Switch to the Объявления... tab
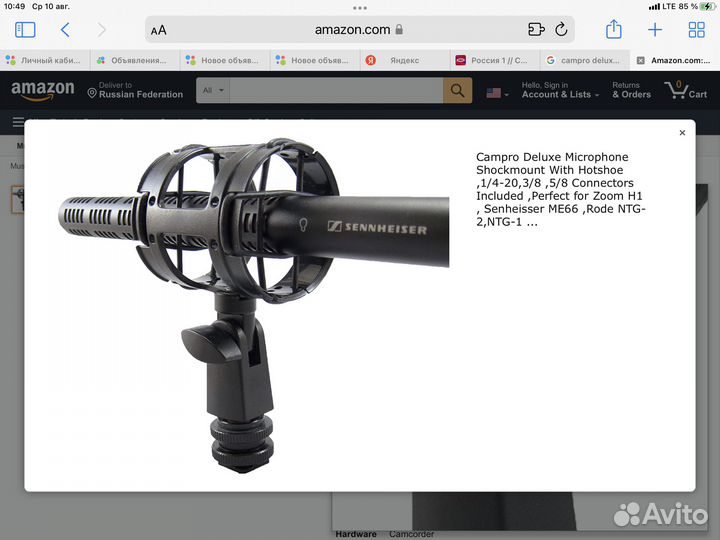Viewport: 720px width, 540px height. (135, 60)
